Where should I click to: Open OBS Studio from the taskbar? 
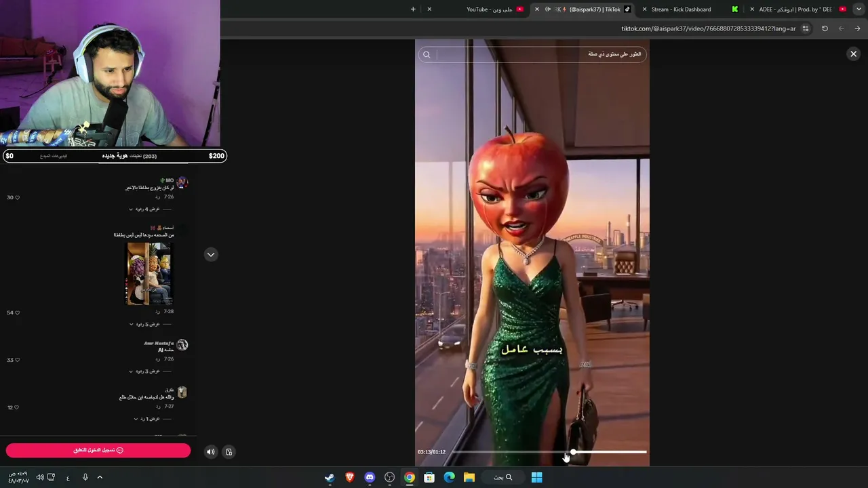coord(389,477)
